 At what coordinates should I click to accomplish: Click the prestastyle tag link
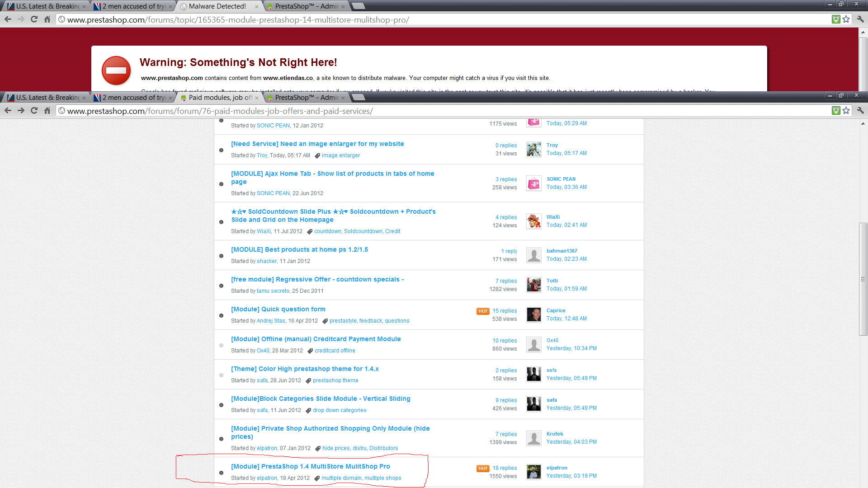[x=343, y=321]
